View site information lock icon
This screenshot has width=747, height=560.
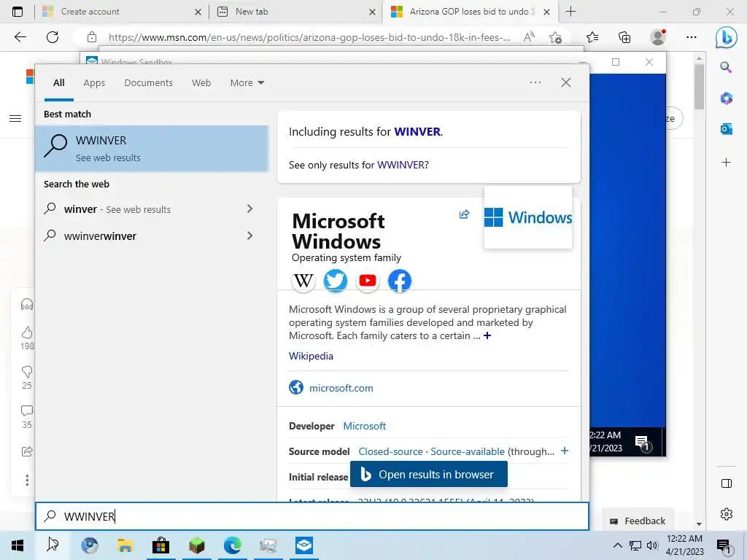coord(92,37)
